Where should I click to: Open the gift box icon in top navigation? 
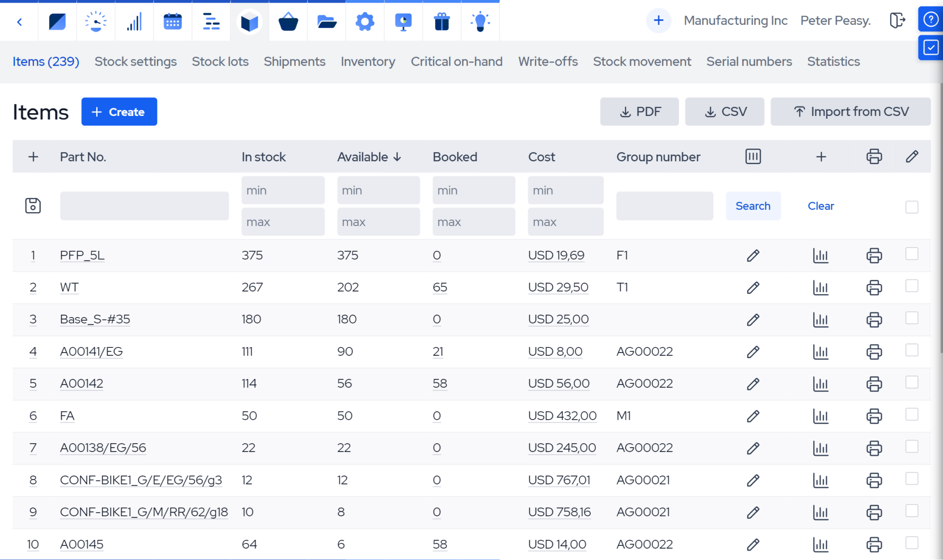click(442, 21)
